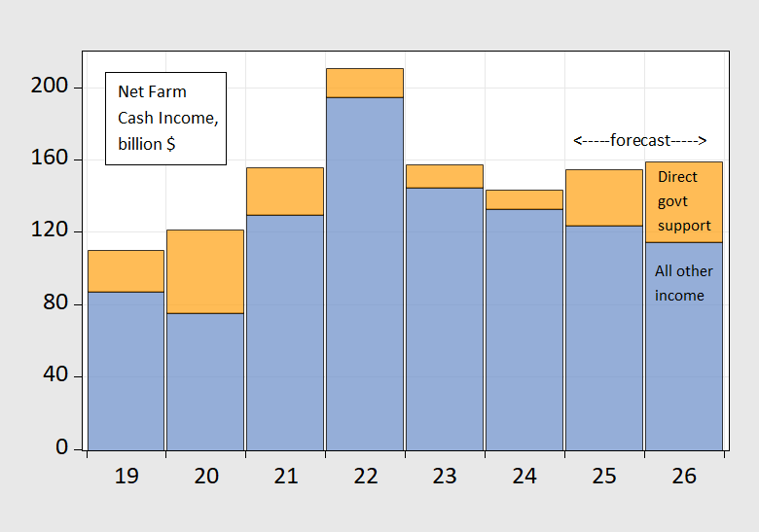Image resolution: width=759 pixels, height=532 pixels.
Task: Select the orange segment of the 2021 bar
Action: coord(285,191)
